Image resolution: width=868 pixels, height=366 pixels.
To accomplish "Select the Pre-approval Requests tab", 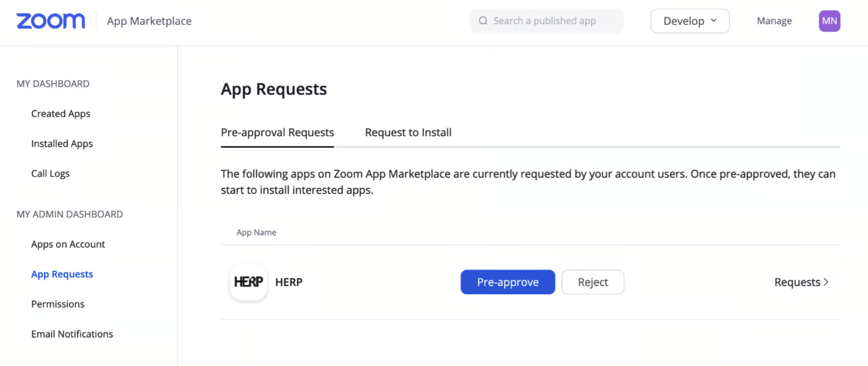I will click(x=277, y=133).
